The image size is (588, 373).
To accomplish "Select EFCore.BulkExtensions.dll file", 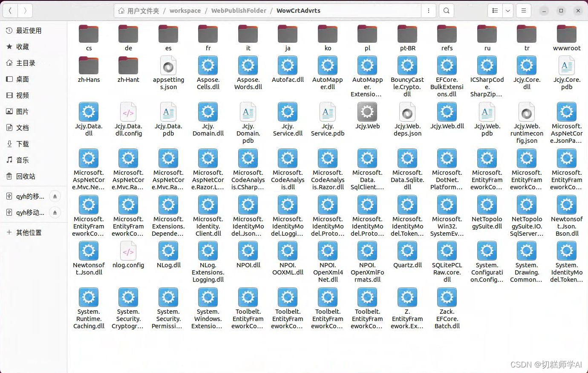I will 447,77.
